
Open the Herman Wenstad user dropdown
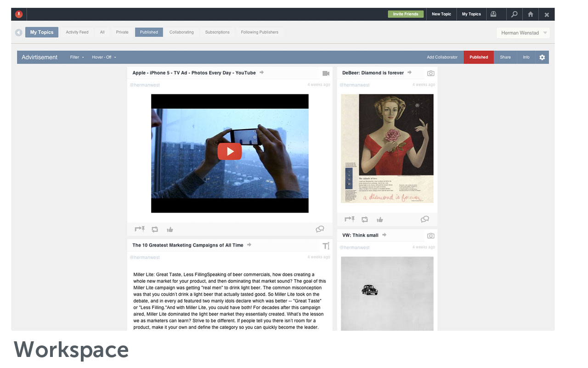click(x=523, y=33)
